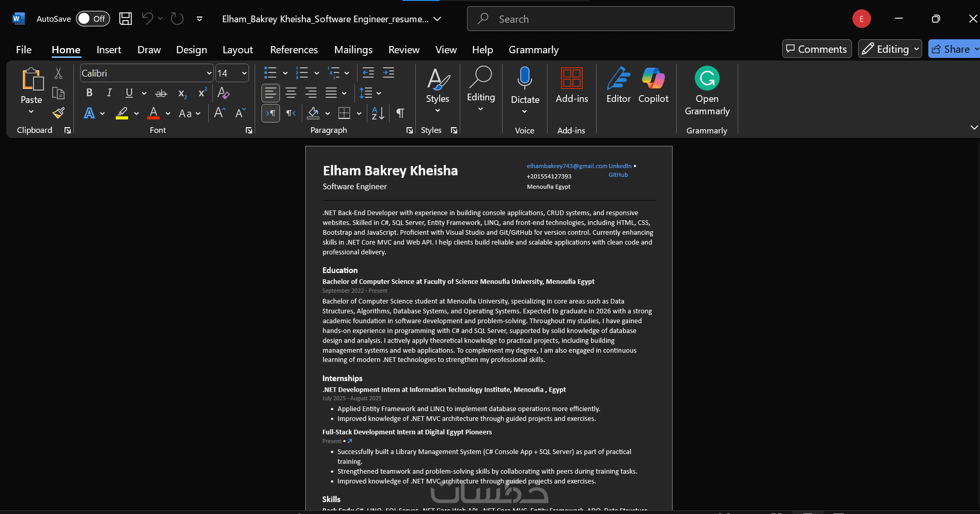
Task: Switch to the Design tab
Action: [x=191, y=50]
